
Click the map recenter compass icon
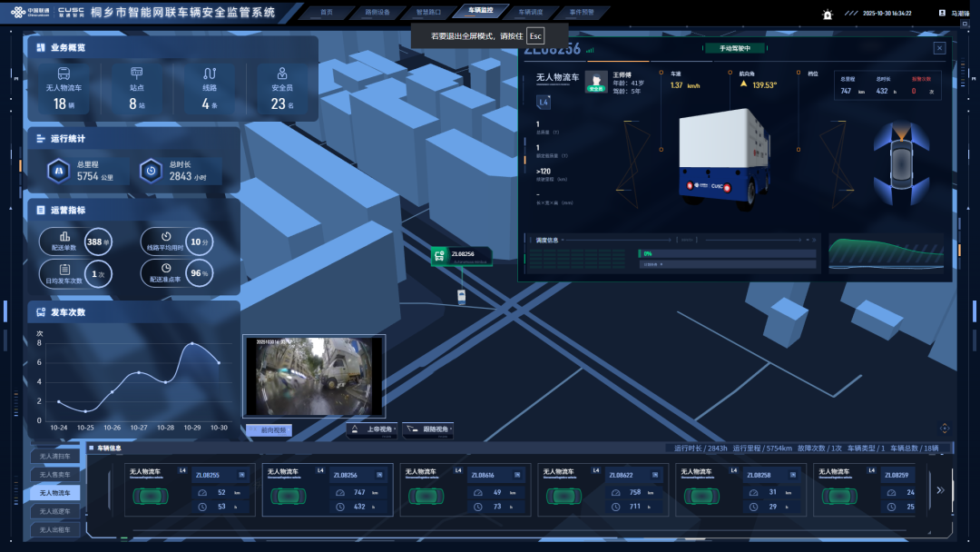(945, 428)
